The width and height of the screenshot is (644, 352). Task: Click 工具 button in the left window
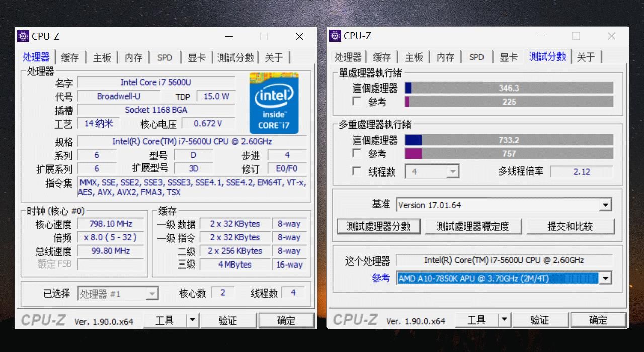coord(165,320)
